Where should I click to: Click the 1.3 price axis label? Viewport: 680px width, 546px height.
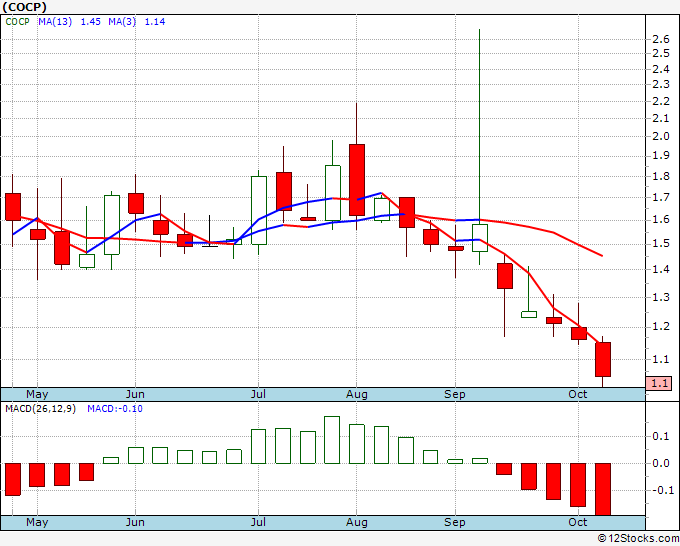[660, 297]
